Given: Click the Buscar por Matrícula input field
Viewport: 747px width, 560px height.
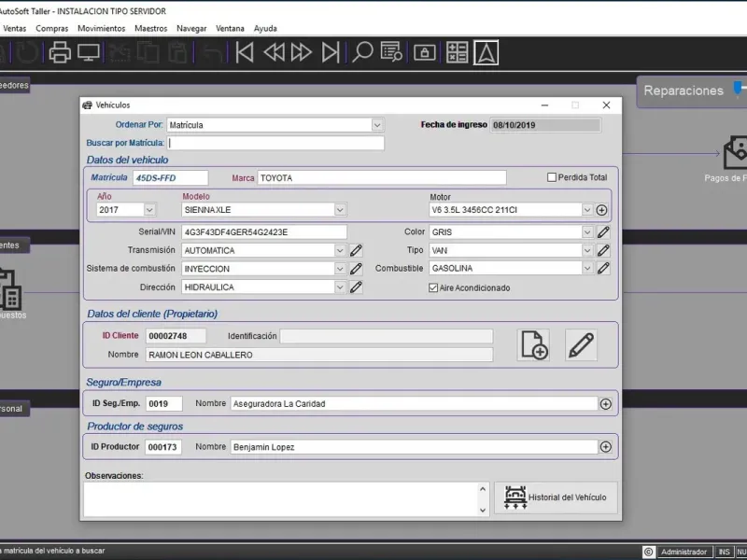Looking at the screenshot, I should click(x=275, y=144).
